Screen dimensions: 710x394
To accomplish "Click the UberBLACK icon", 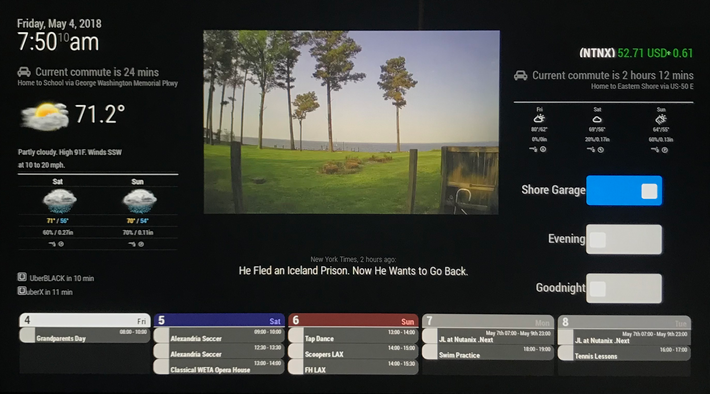I will pos(22,277).
